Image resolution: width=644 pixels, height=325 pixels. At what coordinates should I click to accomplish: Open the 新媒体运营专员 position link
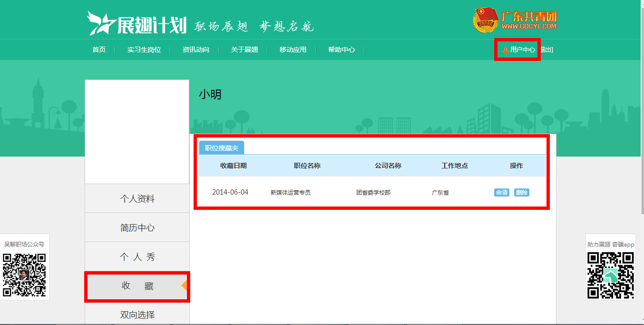290,193
